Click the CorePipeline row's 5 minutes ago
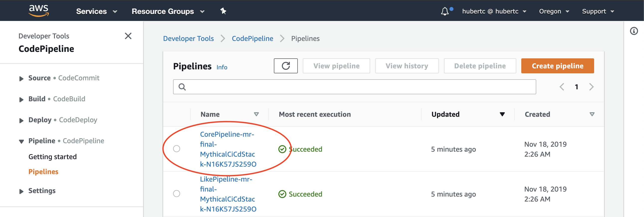644x217 pixels. coord(453,149)
